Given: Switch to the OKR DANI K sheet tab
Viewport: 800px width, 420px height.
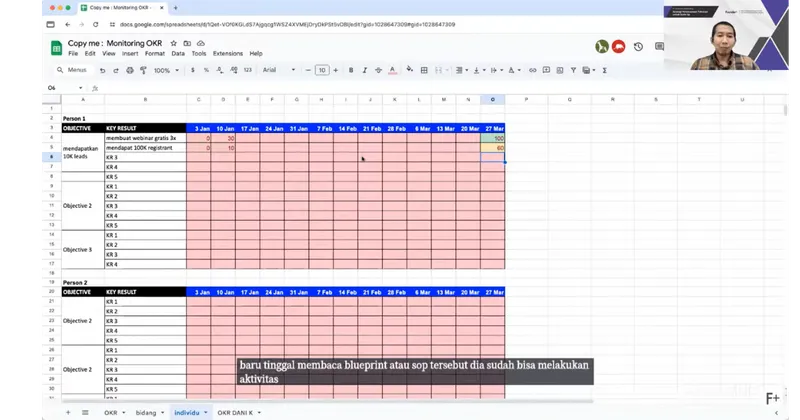Looking at the screenshot, I should [x=235, y=412].
